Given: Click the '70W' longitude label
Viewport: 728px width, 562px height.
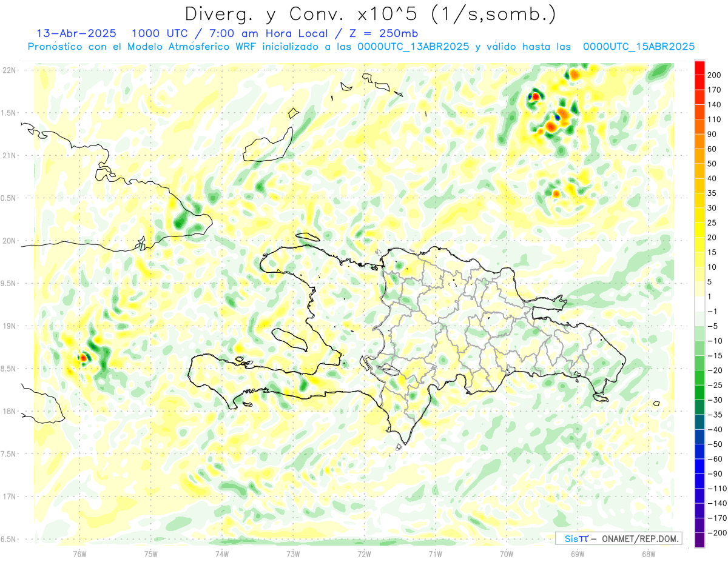Looking at the screenshot, I should pyautogui.click(x=506, y=554).
